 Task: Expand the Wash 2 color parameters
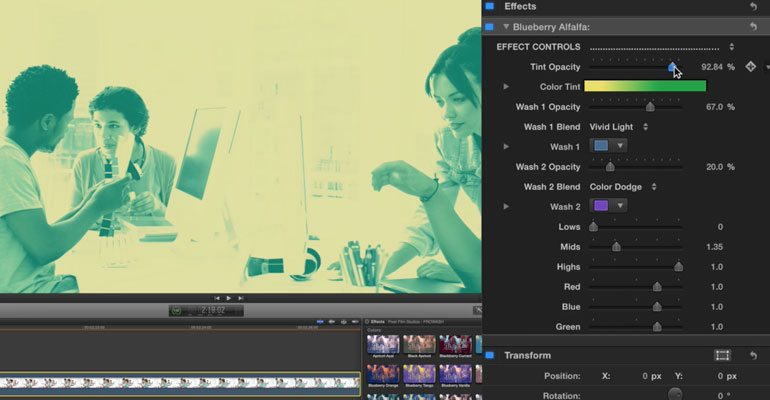pyautogui.click(x=506, y=206)
